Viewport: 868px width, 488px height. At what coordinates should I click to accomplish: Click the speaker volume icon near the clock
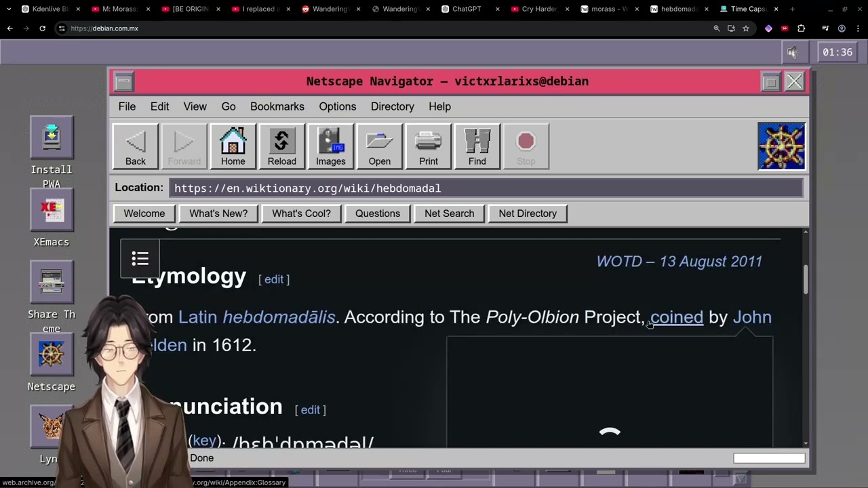point(793,52)
